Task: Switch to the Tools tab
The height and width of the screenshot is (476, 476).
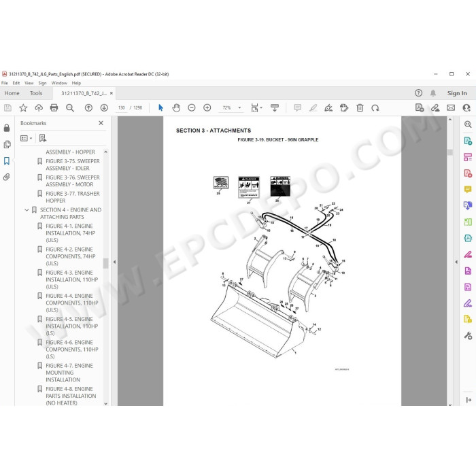Action: [x=36, y=93]
